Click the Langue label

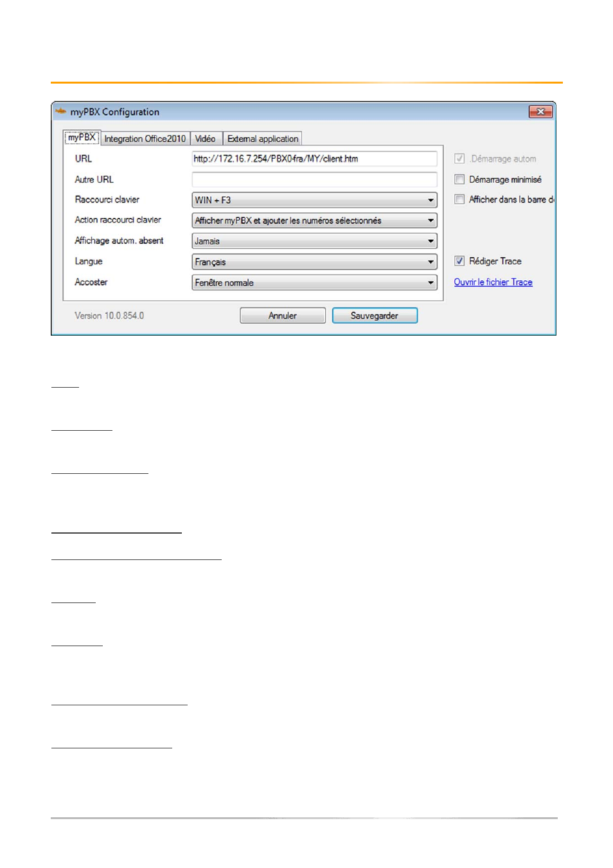tap(89, 261)
